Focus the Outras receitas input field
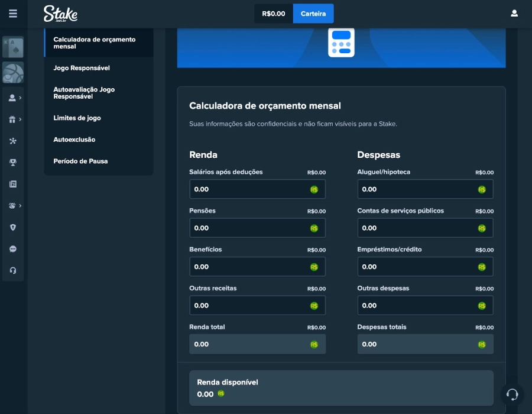 (x=257, y=305)
